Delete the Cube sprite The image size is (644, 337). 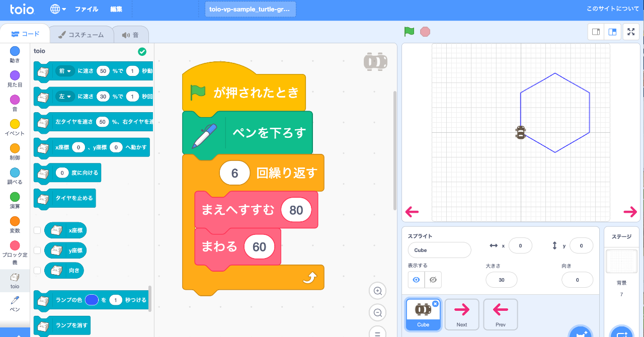(x=435, y=304)
